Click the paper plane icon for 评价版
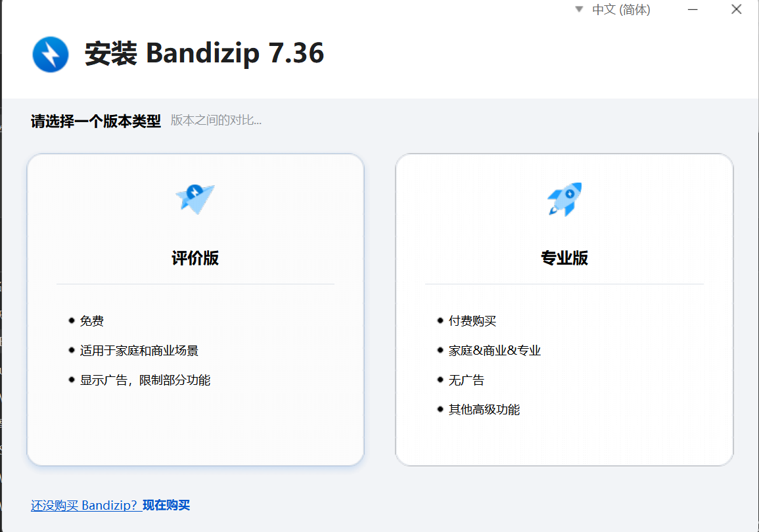The image size is (759, 532). tap(195, 198)
